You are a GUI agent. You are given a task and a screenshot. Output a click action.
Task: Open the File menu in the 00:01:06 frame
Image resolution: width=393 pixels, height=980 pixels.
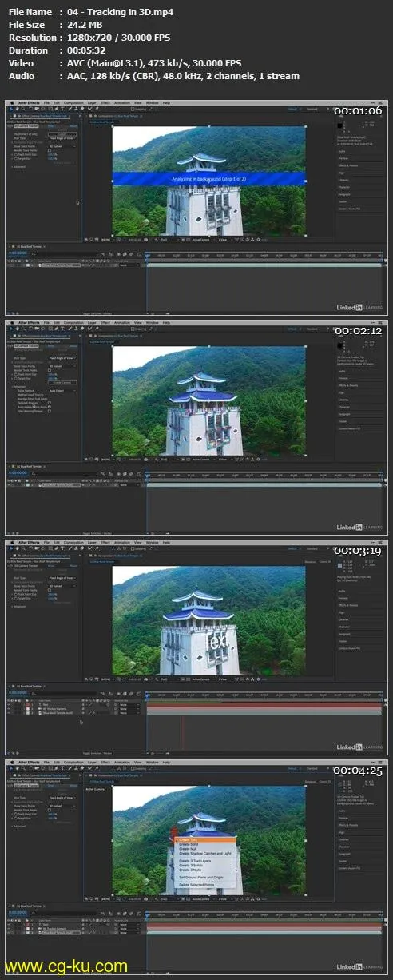46,102
